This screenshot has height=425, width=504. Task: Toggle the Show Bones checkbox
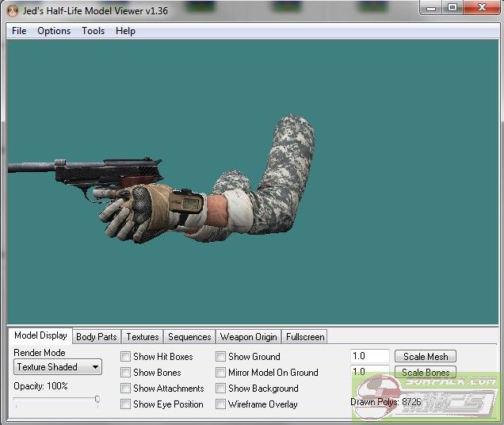(126, 373)
